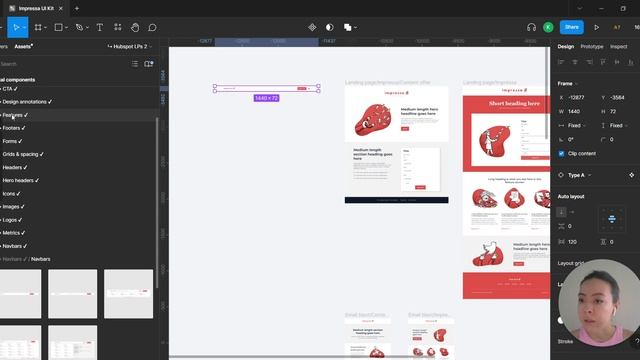This screenshot has width=640, height=360.
Task: Click the align vertical centers icon
Action: tap(617, 62)
